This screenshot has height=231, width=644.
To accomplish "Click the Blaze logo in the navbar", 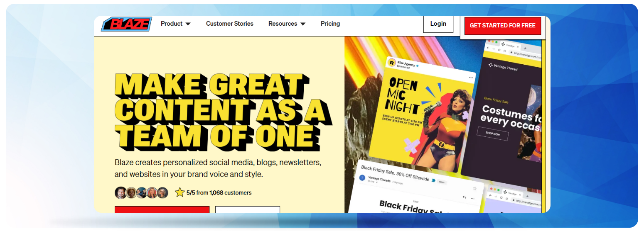I will click(126, 24).
